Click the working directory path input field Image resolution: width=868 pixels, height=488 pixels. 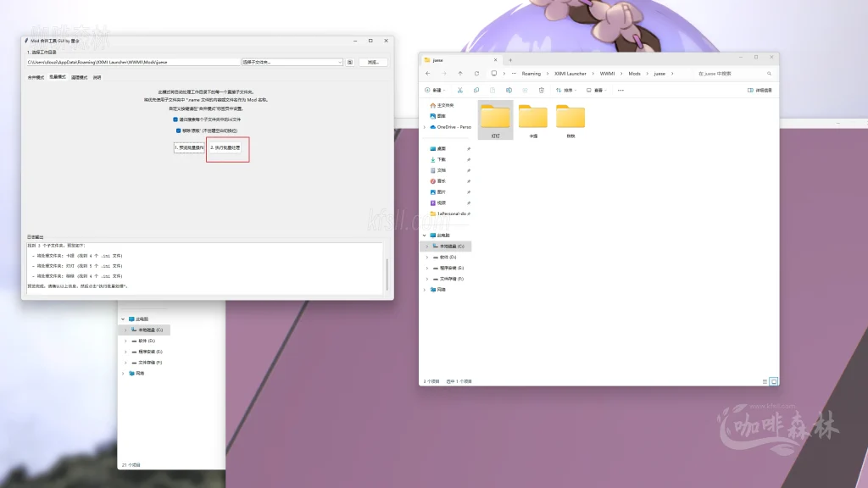coord(133,62)
